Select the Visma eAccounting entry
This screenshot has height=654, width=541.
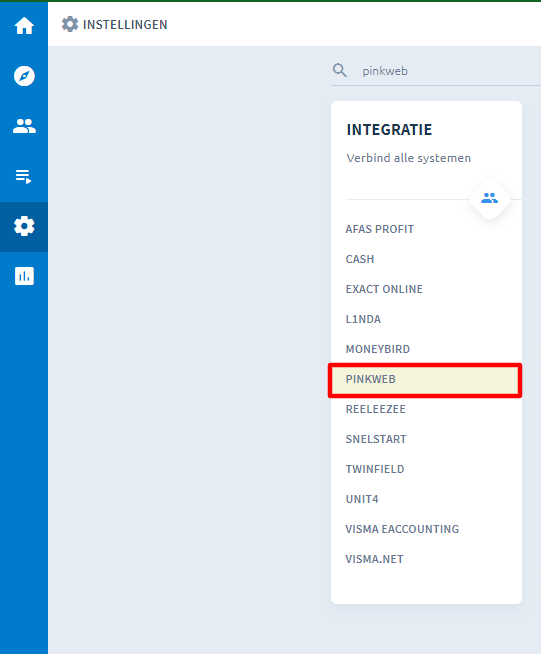402,529
